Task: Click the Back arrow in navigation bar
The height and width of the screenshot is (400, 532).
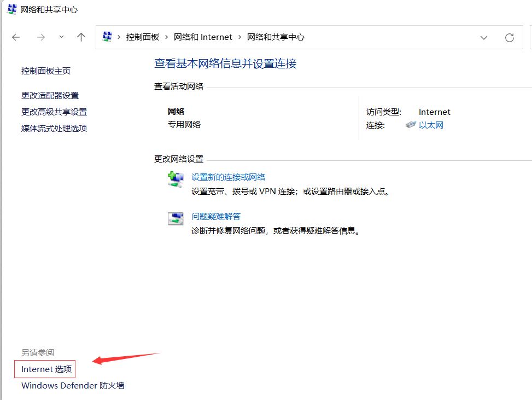Action: (x=16, y=37)
